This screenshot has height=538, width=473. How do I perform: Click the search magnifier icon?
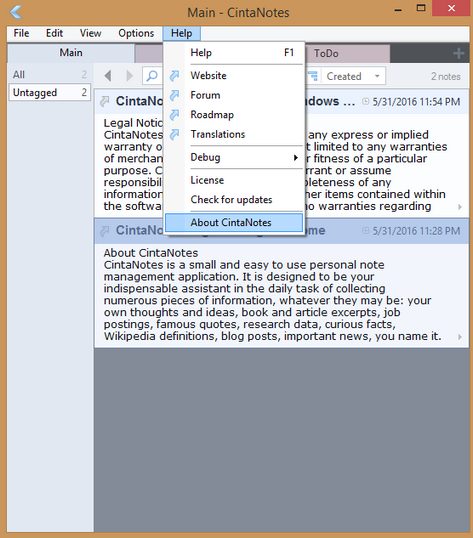tap(152, 76)
